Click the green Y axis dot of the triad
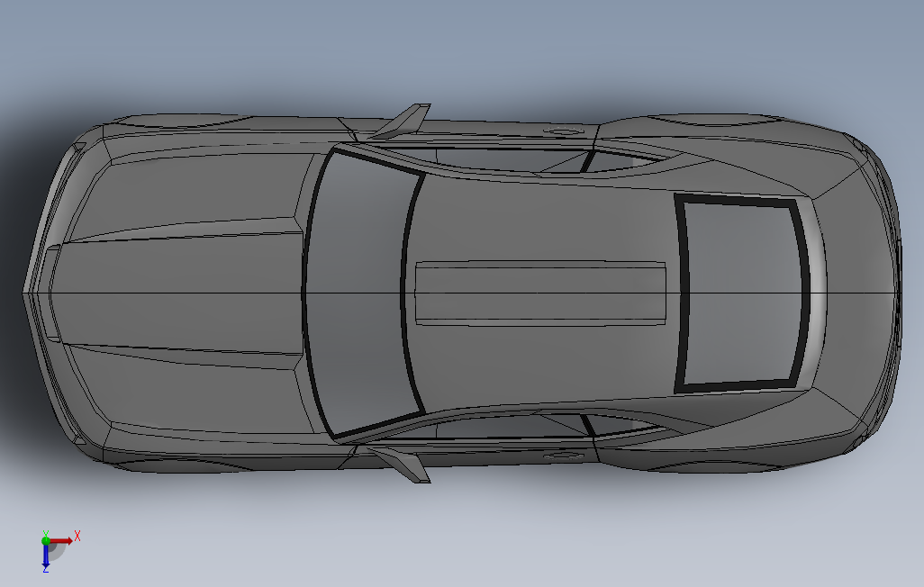The width and height of the screenshot is (924, 587). 46,540
